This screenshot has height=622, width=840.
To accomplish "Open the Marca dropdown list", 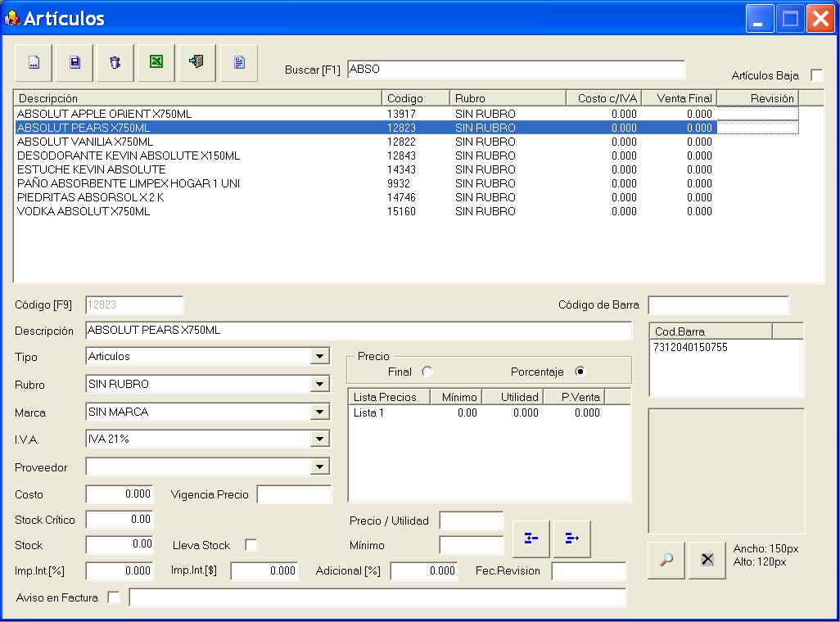I will coord(320,412).
